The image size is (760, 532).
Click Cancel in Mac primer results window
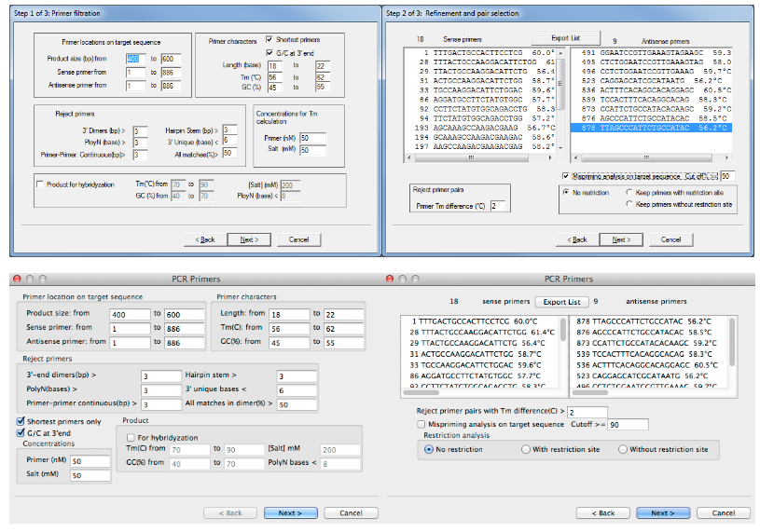click(x=723, y=512)
